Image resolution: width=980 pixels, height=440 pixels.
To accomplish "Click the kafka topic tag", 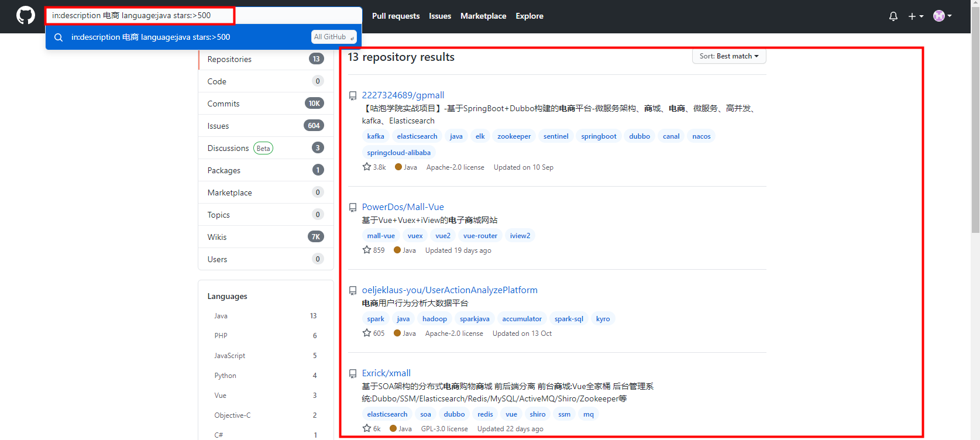I will 376,136.
